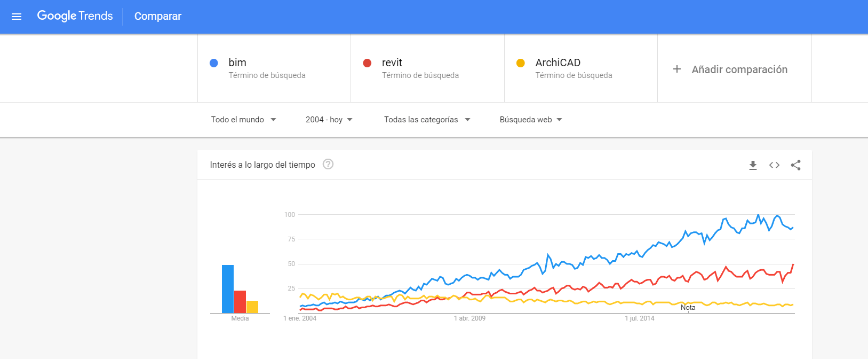Click the blue Media average bar
Image resolution: width=868 pixels, height=359 pixels.
point(228,289)
